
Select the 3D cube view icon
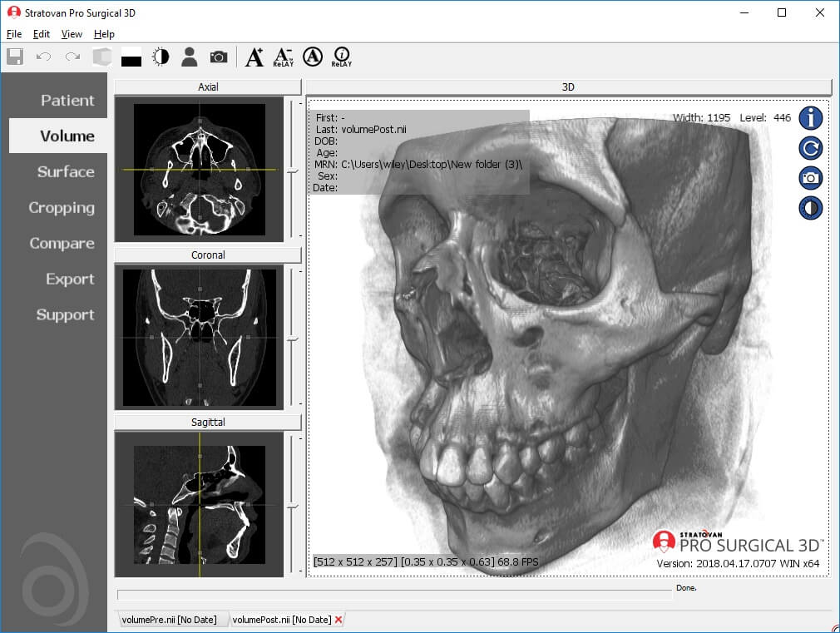click(101, 57)
